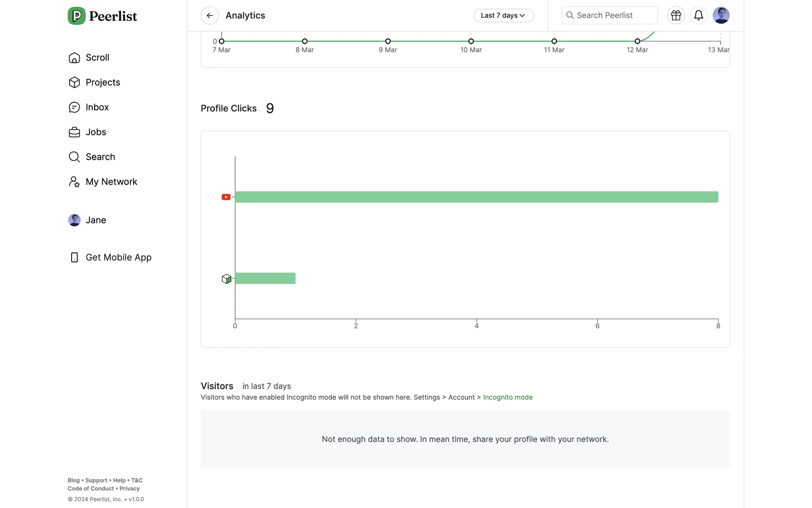Focus the Search Peerlist field
The height and width of the screenshot is (508, 812).
(609, 16)
